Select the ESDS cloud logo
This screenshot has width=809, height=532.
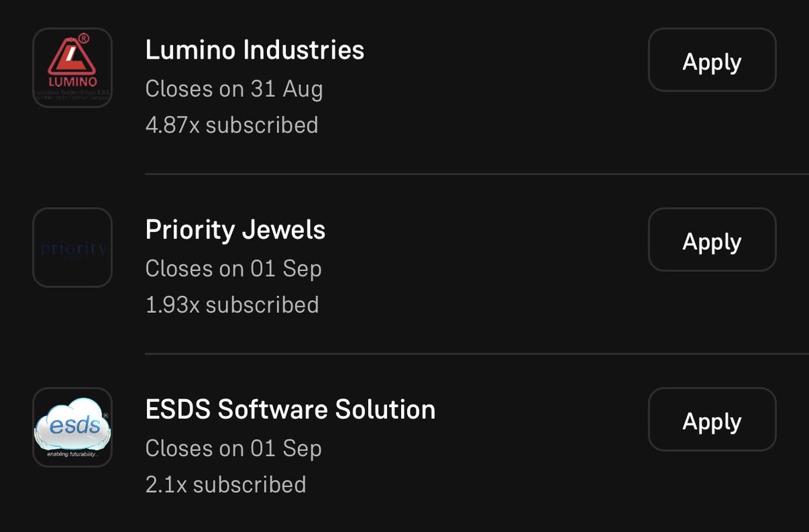72,427
